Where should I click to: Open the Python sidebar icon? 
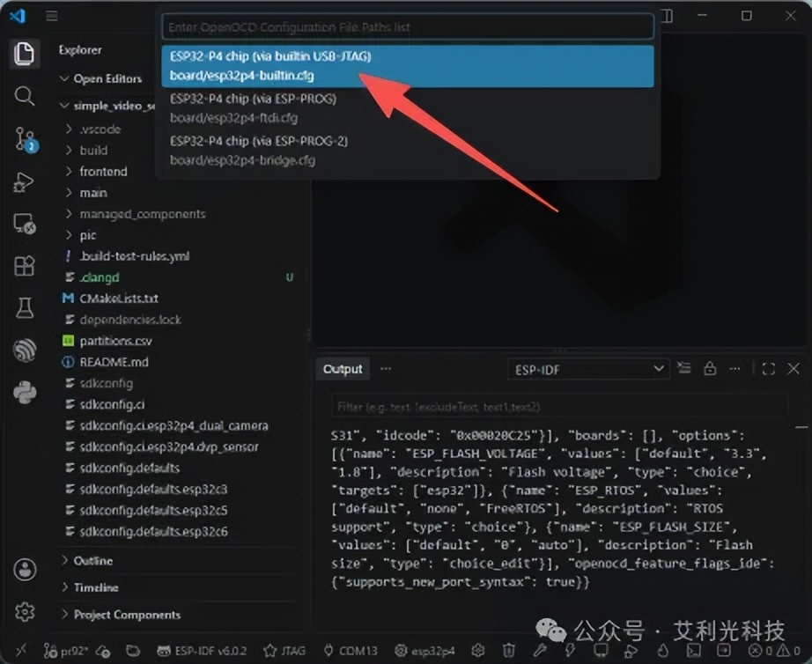(x=25, y=392)
